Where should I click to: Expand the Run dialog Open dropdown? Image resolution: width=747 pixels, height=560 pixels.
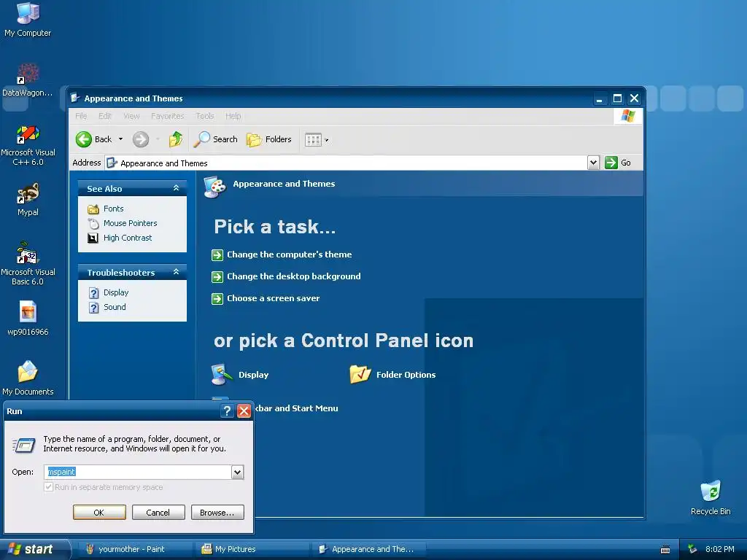pyautogui.click(x=237, y=472)
